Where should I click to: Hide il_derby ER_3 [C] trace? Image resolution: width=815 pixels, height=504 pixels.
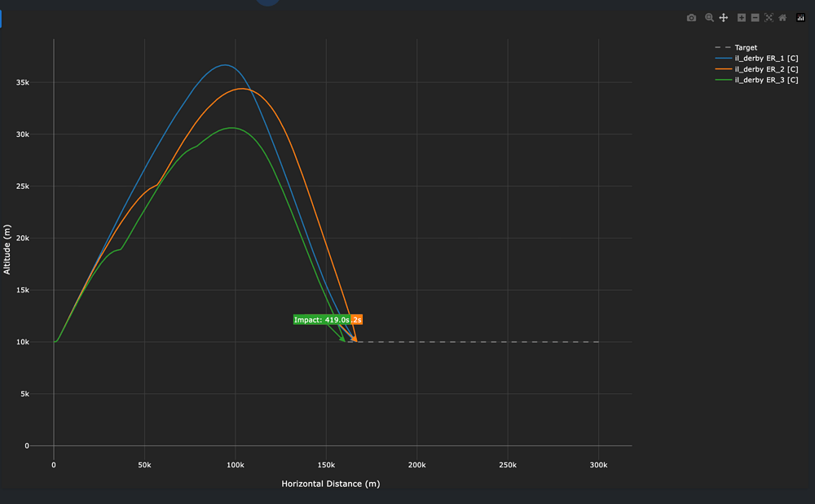tap(766, 80)
